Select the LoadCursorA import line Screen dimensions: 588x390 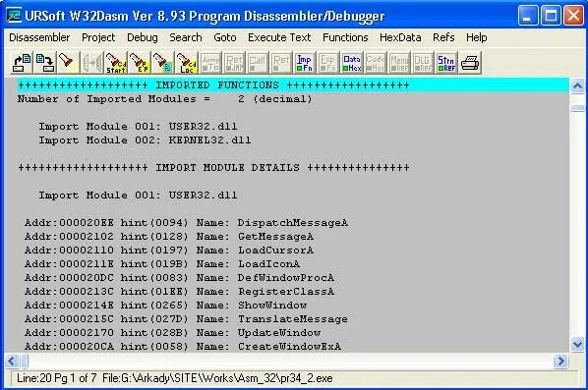pyautogui.click(x=169, y=251)
